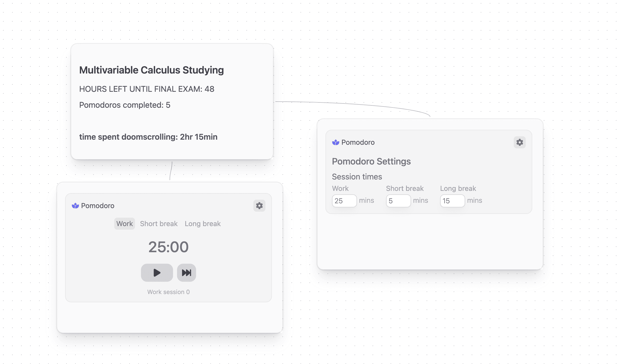
Task: Open settings gear on the timer card
Action: click(x=259, y=206)
